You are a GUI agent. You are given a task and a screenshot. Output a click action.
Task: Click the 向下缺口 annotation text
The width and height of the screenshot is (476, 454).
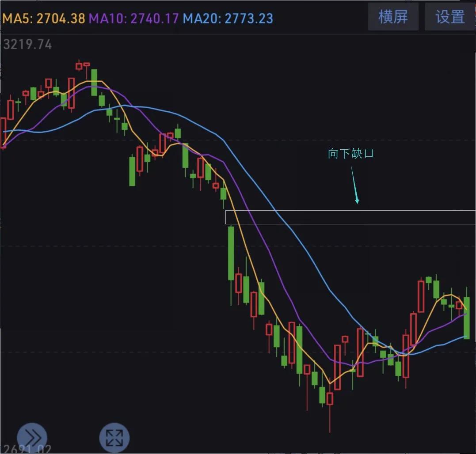pos(351,154)
